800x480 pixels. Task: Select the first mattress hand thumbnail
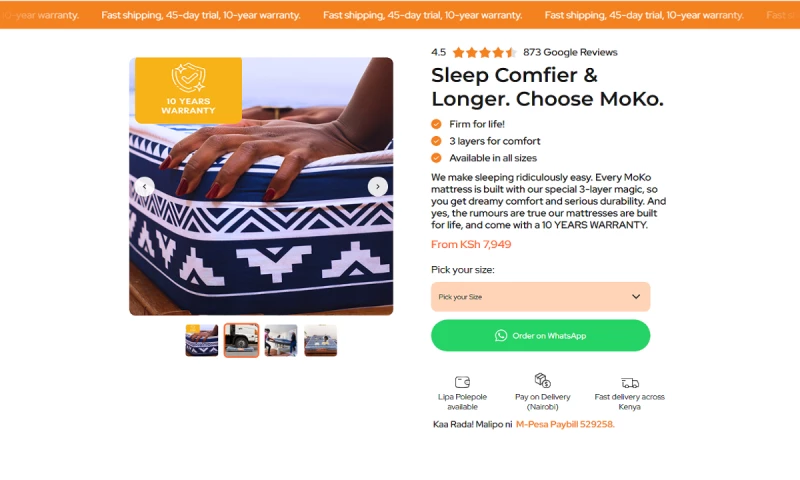tap(202, 340)
